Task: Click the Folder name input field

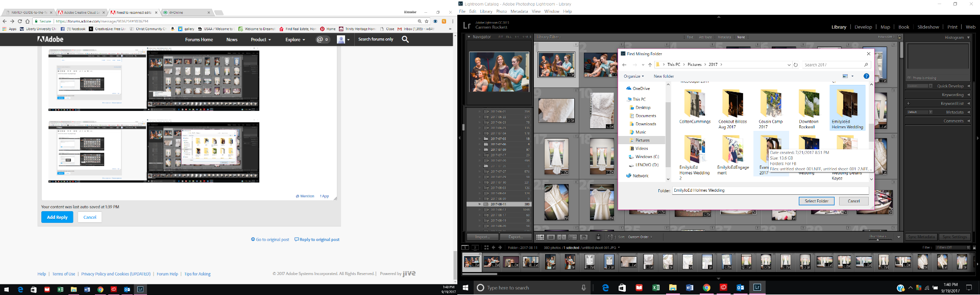Action: point(770,190)
